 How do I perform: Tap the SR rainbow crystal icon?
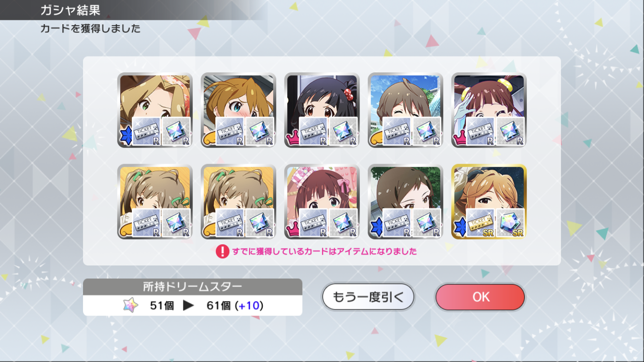click(x=510, y=223)
